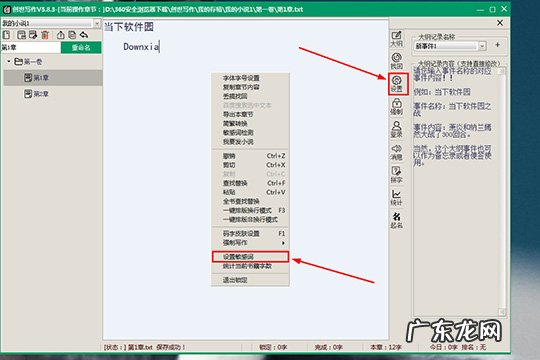Click status bar entry 锁定:0字
540x360 pixels.
[x=273, y=347]
